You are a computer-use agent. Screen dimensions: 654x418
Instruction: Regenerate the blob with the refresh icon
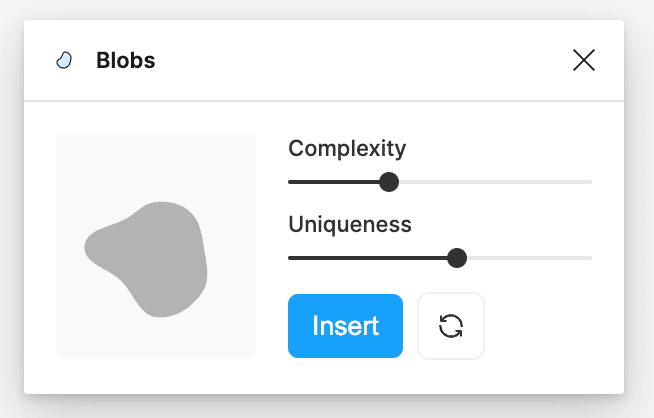[451, 326]
